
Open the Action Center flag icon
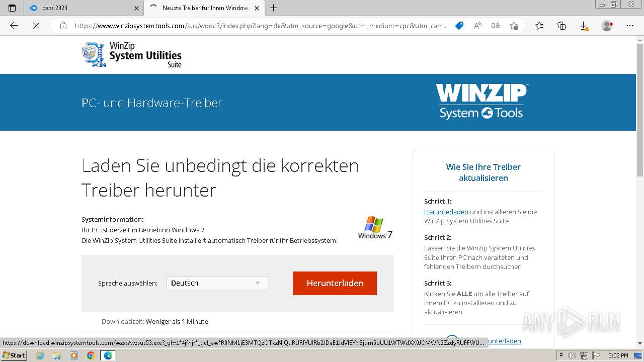(595, 355)
